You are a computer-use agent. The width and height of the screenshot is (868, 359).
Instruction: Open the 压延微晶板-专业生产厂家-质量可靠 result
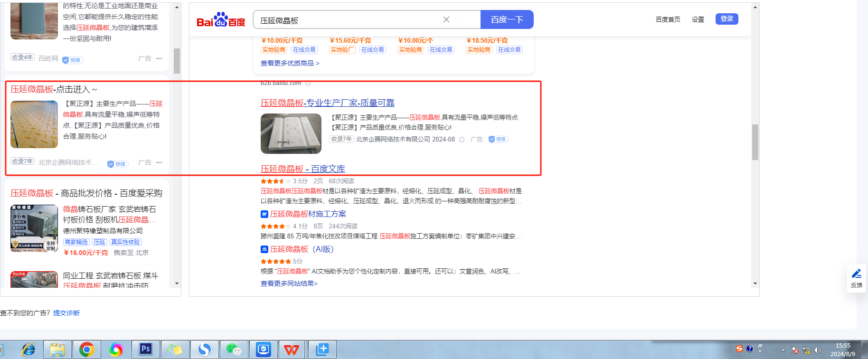(x=327, y=103)
